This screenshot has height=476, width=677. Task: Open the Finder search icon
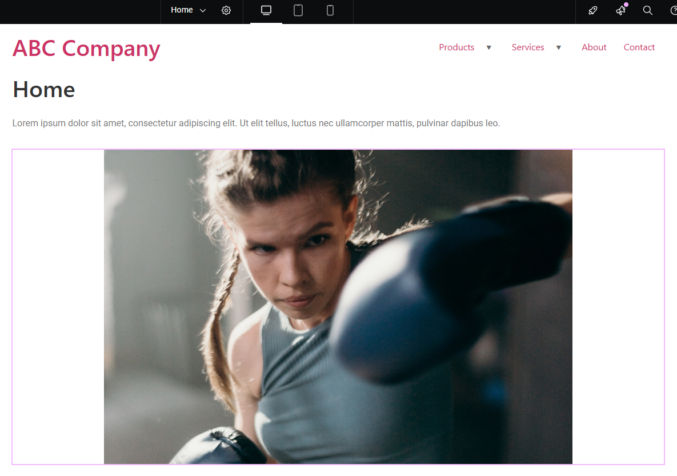coord(647,10)
